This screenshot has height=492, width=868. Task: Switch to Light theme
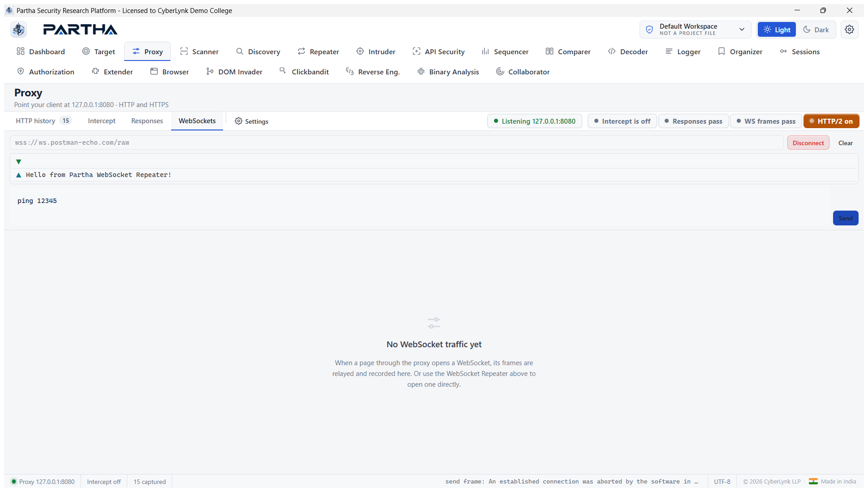tap(777, 30)
